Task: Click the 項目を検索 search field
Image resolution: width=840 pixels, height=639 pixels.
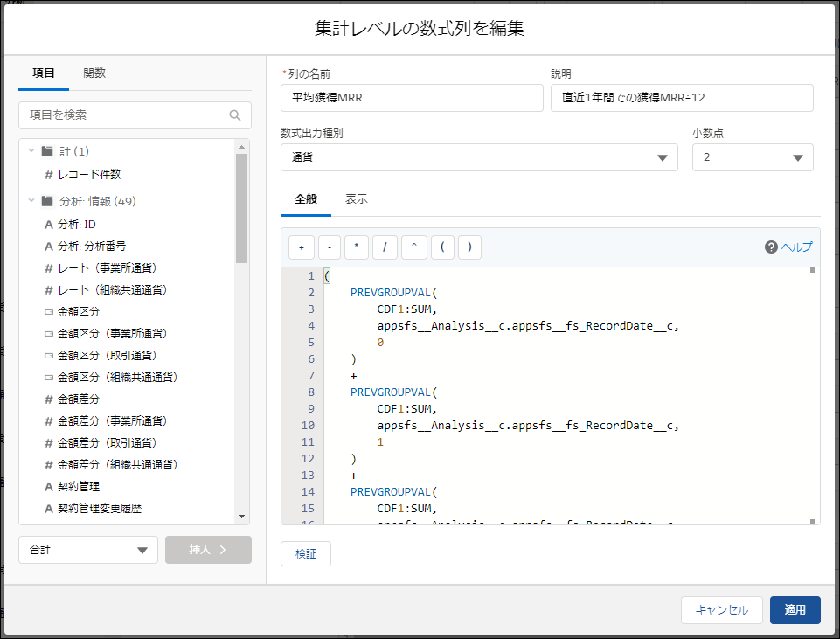Action: (x=127, y=115)
